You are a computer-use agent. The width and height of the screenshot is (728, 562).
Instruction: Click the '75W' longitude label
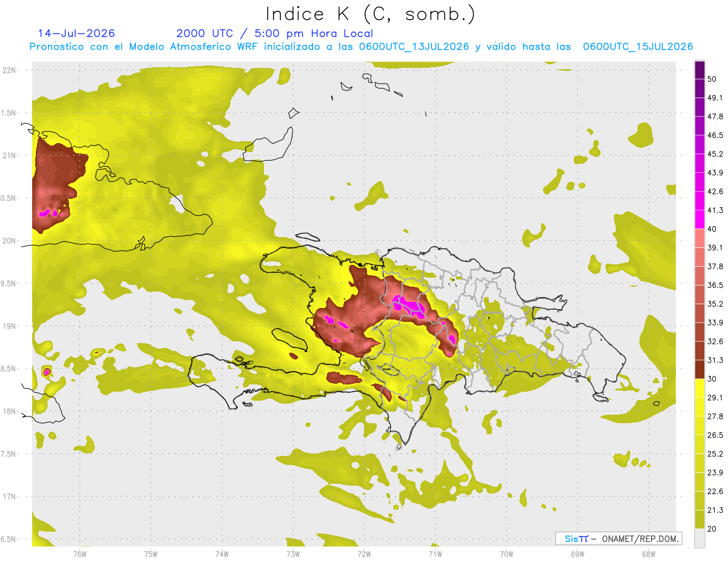151,554
